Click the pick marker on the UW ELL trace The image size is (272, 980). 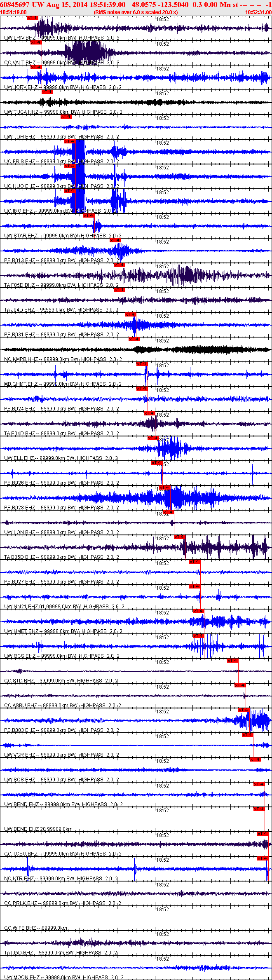[153, 438]
